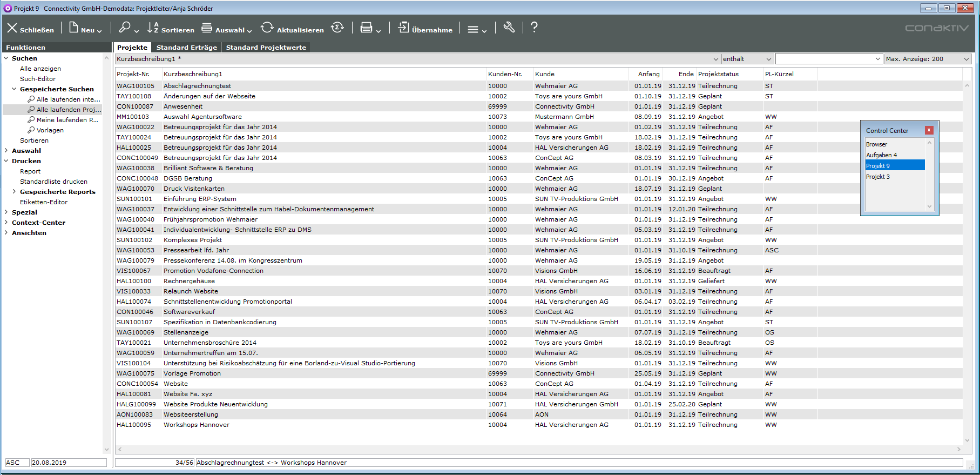Click the empty search value combo box
Screen dimensions: 980x475
tap(828, 59)
